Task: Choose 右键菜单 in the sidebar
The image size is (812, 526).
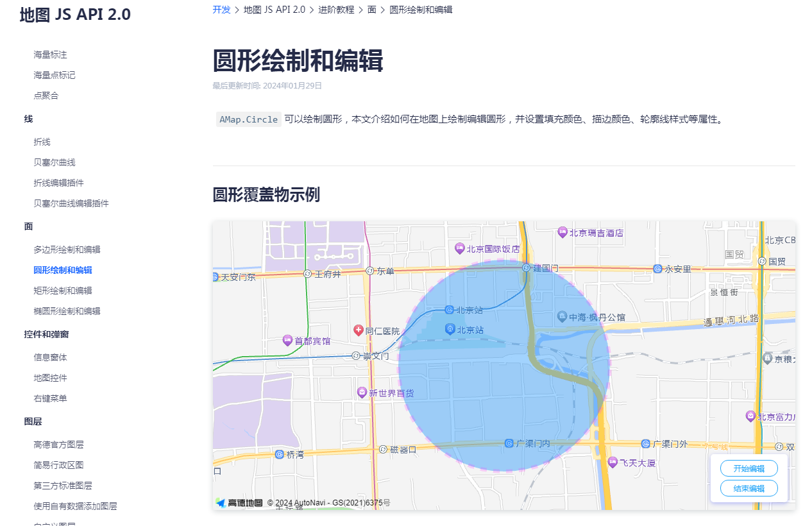Action: click(50, 398)
